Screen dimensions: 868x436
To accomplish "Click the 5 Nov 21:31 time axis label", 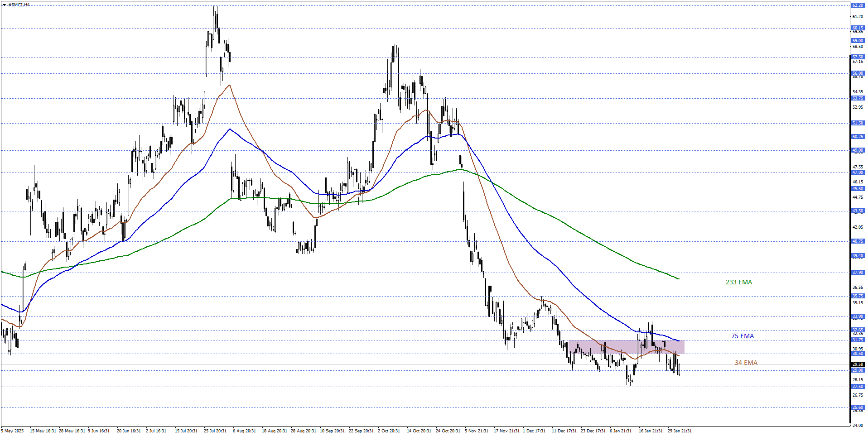I will pyautogui.click(x=477, y=431).
